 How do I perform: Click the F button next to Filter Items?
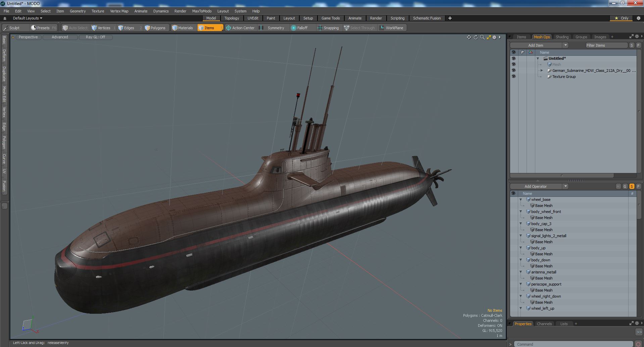click(x=638, y=45)
